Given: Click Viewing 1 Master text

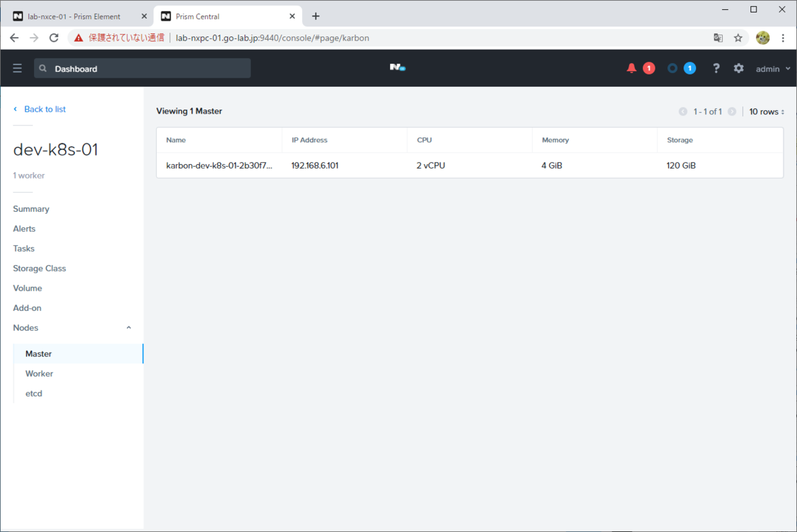Looking at the screenshot, I should [x=189, y=111].
